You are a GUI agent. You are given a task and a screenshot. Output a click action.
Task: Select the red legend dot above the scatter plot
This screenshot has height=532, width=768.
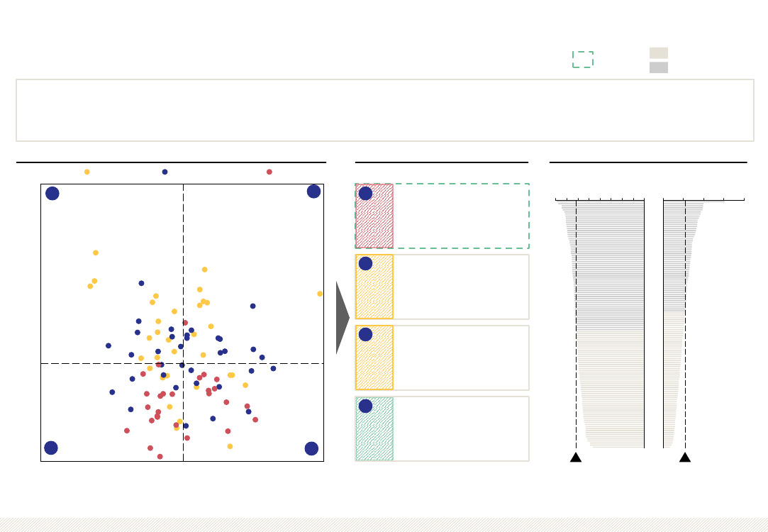click(269, 172)
